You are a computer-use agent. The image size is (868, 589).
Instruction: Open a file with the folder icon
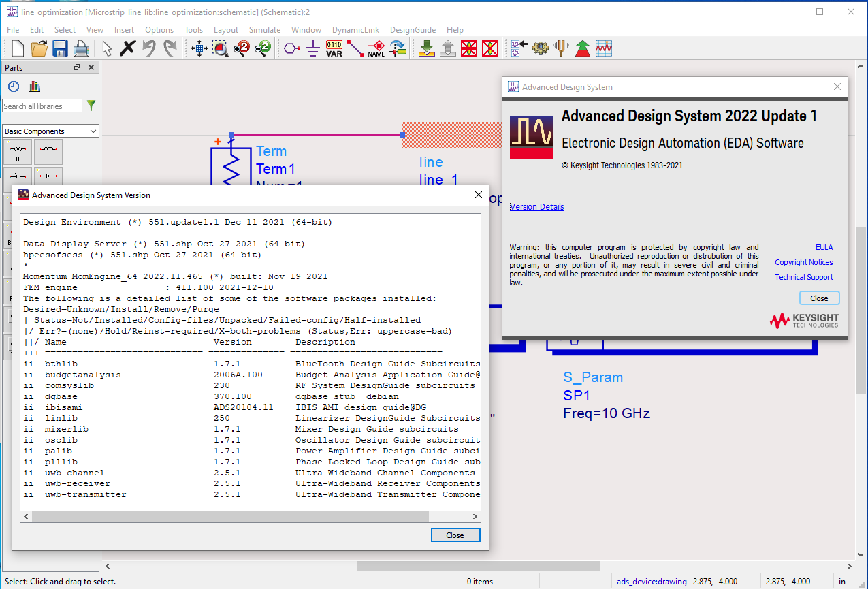(x=39, y=48)
